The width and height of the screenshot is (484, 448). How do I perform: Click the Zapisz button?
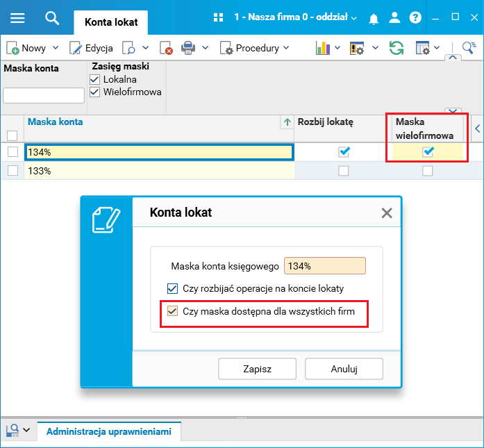[257, 369]
